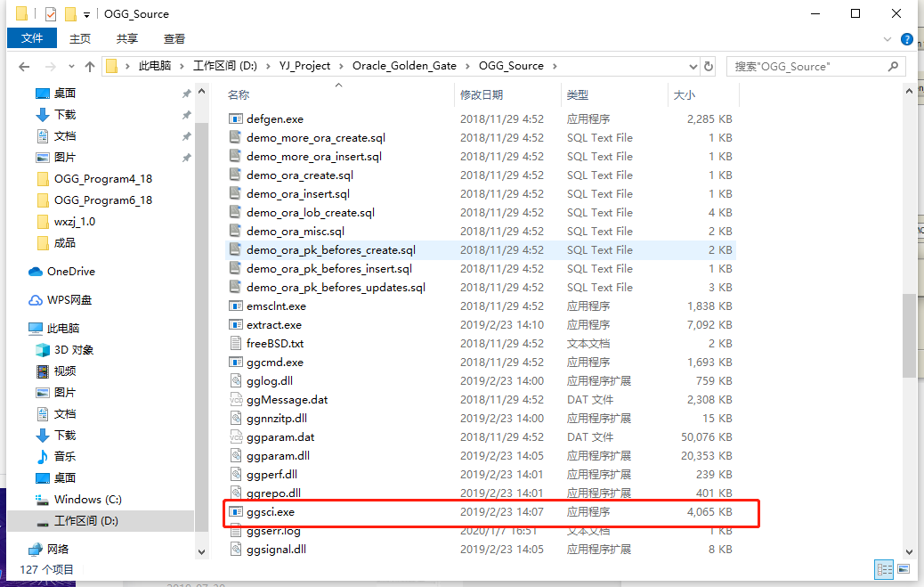Screen dimensions: 924x587
Task: Sort by the 名称 column header
Action: click(x=239, y=95)
